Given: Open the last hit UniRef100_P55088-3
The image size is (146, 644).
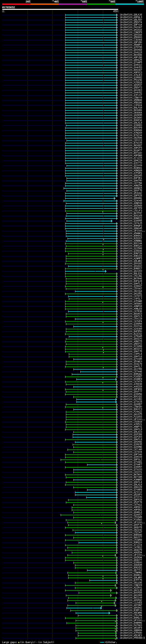Looking at the screenshot, I should coord(132,638).
